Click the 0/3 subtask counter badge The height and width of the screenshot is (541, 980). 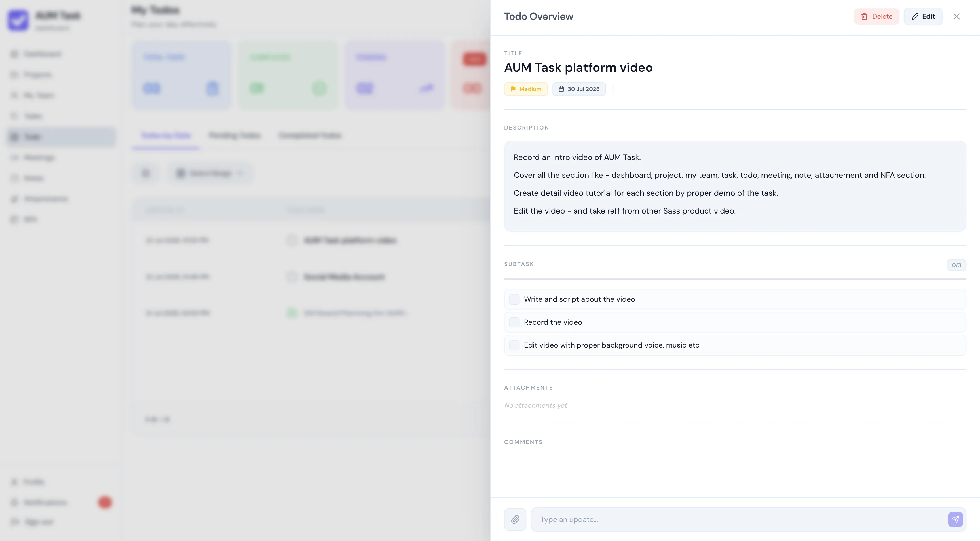(956, 265)
